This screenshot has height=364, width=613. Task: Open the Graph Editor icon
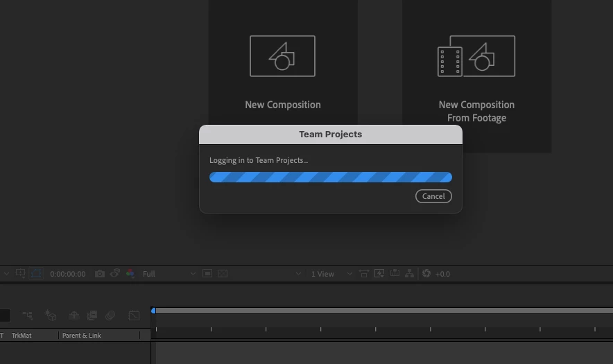tap(134, 315)
